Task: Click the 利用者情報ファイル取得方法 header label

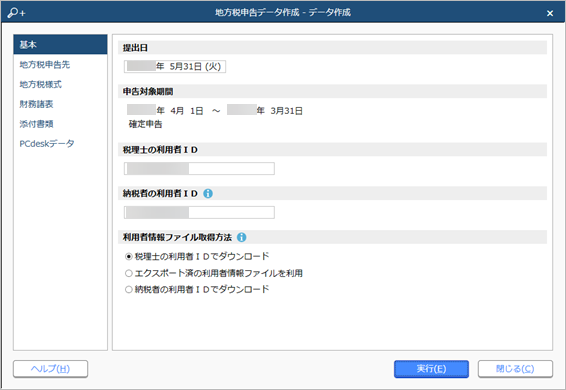Action: [x=177, y=237]
